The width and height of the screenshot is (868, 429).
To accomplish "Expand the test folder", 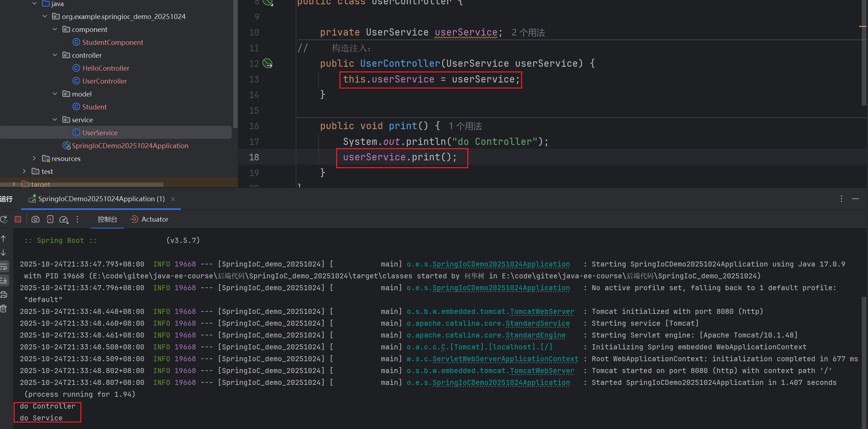I will (24, 171).
